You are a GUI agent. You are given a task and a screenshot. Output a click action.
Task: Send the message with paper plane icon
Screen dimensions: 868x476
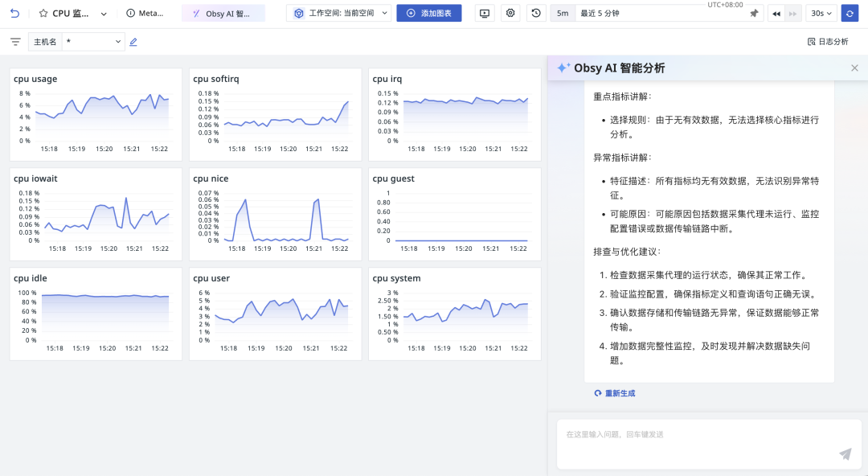845,453
